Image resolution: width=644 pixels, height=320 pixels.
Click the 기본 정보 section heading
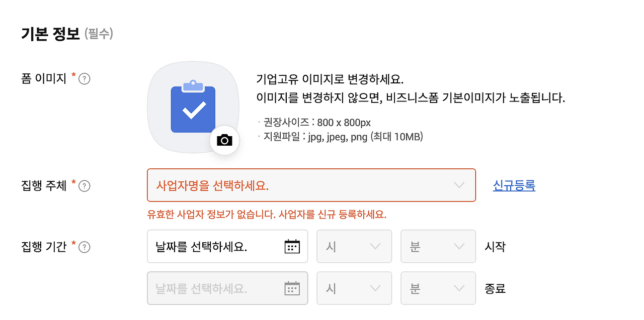50,34
